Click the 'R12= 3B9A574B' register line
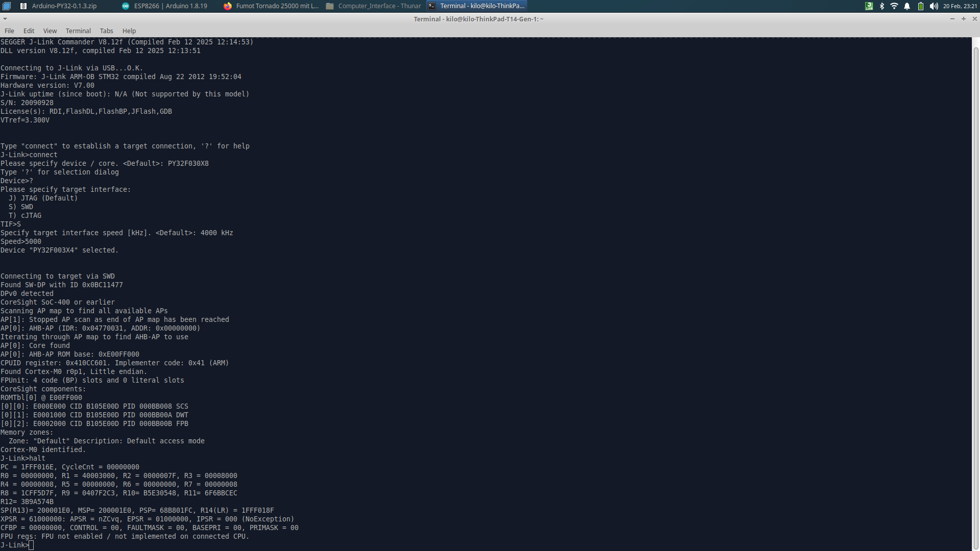The width and height of the screenshot is (980, 551). [x=27, y=502]
